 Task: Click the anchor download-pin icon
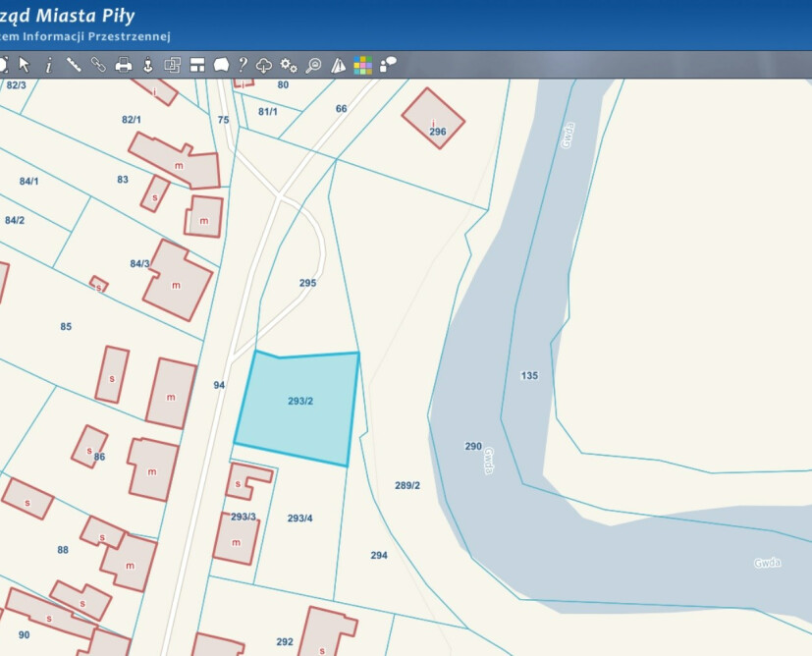point(148,65)
